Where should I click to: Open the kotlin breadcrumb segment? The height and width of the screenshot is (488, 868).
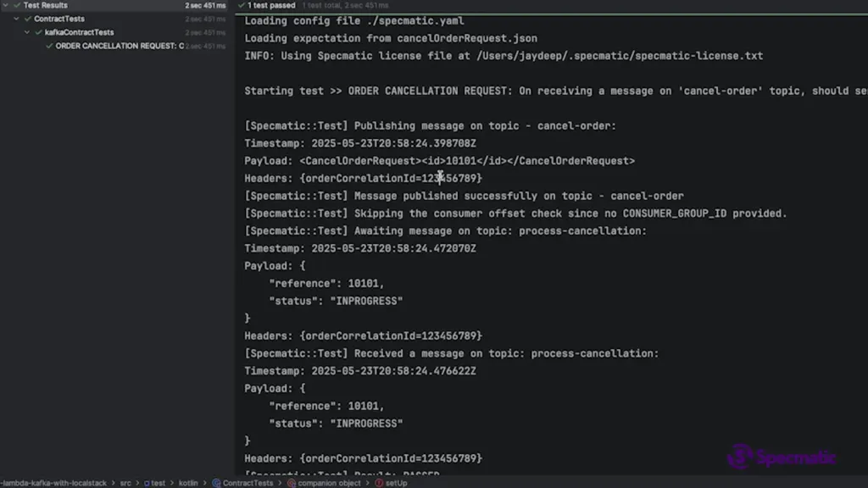(x=187, y=483)
